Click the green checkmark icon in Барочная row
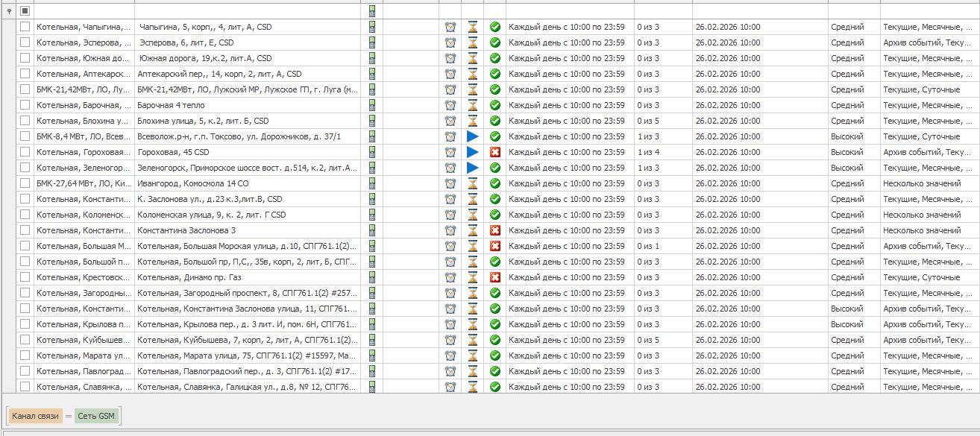980x436 pixels. click(494, 105)
